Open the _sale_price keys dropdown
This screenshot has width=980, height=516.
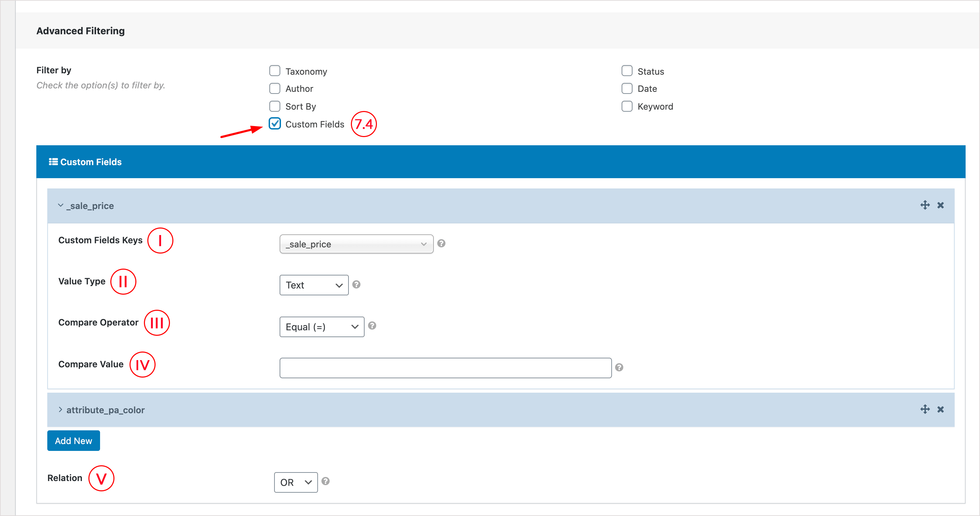point(356,244)
